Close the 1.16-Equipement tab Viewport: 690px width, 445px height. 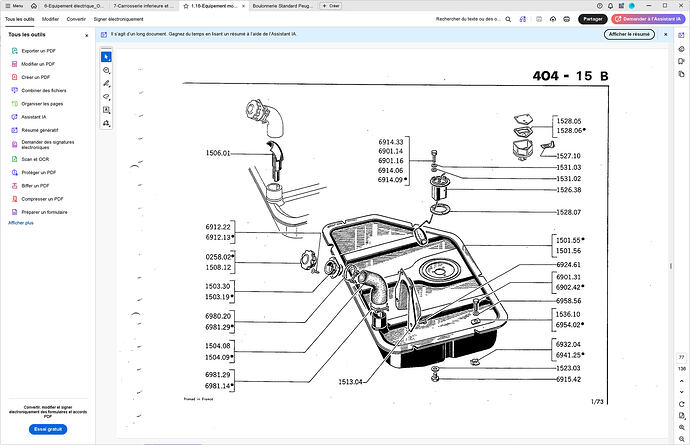tap(243, 6)
